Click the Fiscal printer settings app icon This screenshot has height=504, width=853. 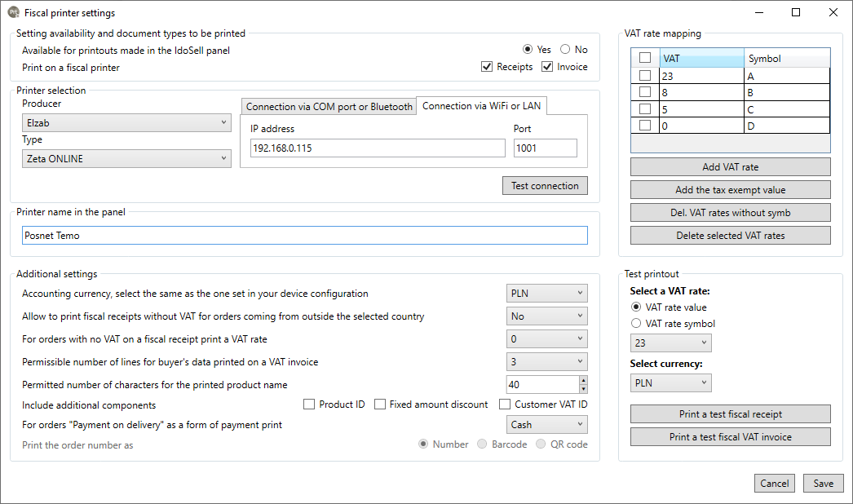[x=14, y=12]
